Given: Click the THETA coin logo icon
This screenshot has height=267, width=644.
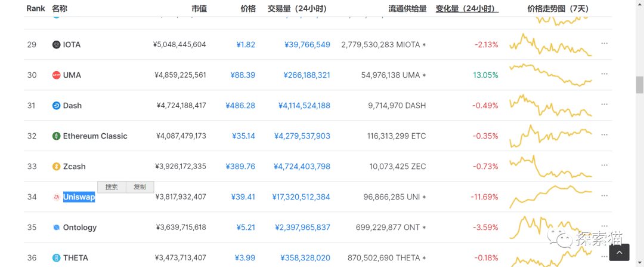Looking at the screenshot, I should (x=56, y=258).
